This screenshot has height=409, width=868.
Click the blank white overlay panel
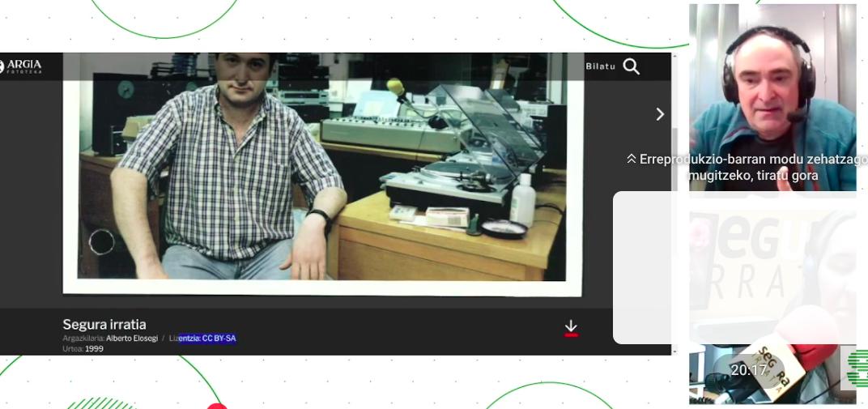coord(644,267)
